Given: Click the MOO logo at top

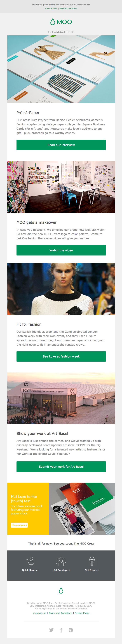Looking at the screenshot, I should pos(61,22).
